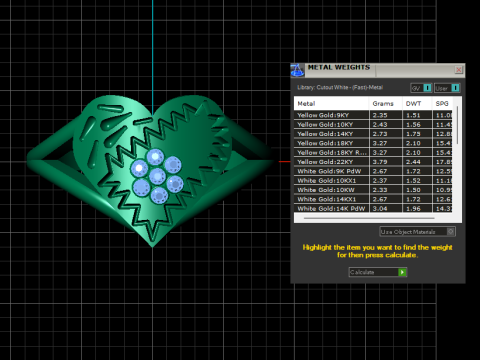
Task: Click the SPG column header
Action: coord(443,104)
